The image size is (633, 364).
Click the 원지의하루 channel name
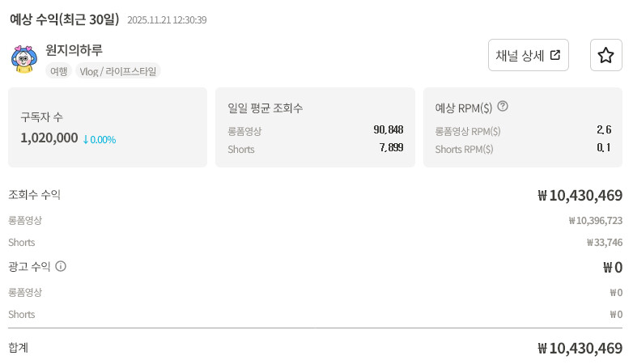click(x=74, y=50)
